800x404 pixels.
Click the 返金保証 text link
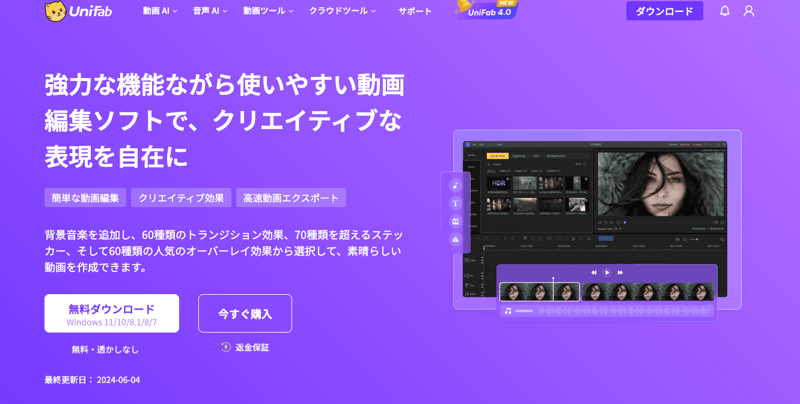(x=252, y=347)
